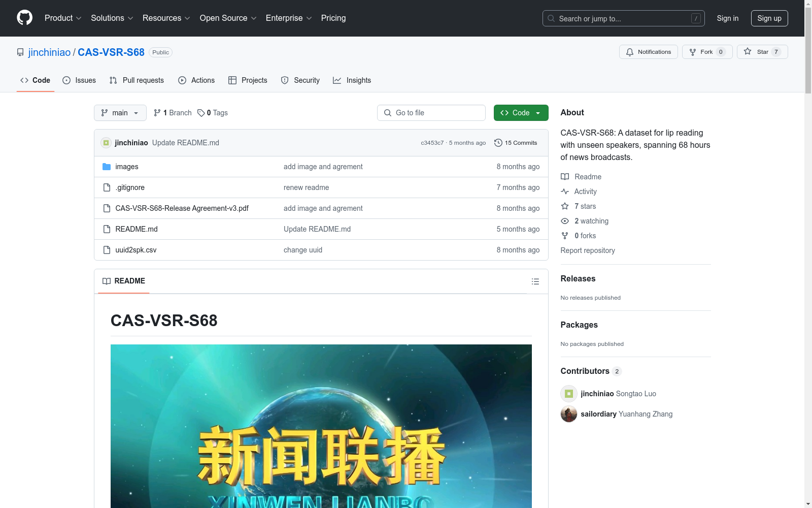This screenshot has height=508, width=812.
Task: Expand the Resources menu
Action: coord(166,18)
